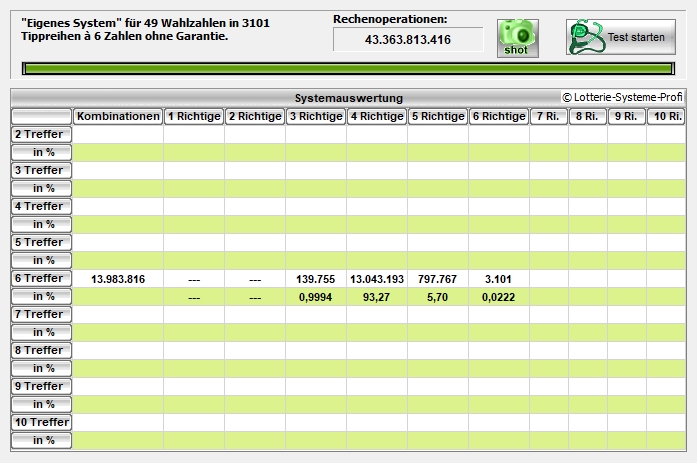Image resolution: width=697 pixels, height=463 pixels.
Task: Click the 9 Treffer row header
Action: click(41, 386)
